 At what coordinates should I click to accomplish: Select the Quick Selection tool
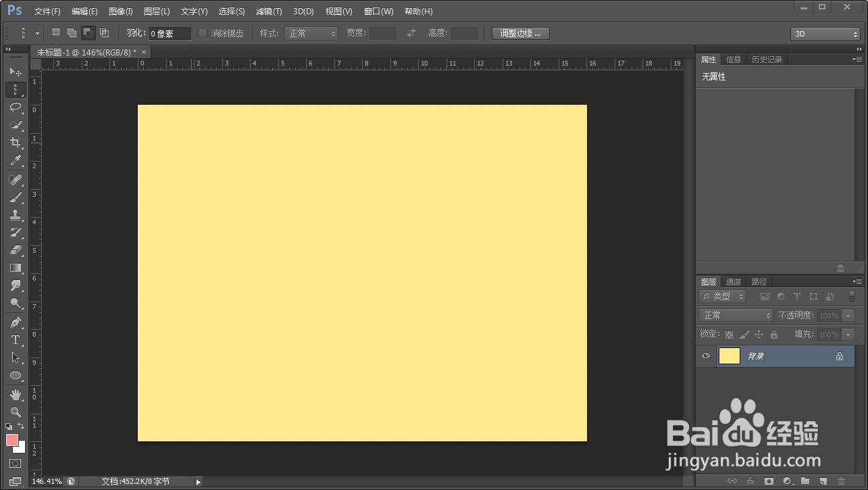click(x=16, y=125)
